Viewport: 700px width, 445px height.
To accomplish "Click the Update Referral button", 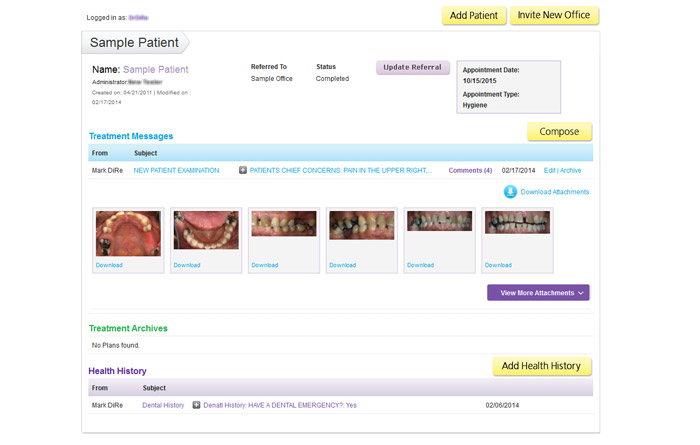I will click(412, 68).
